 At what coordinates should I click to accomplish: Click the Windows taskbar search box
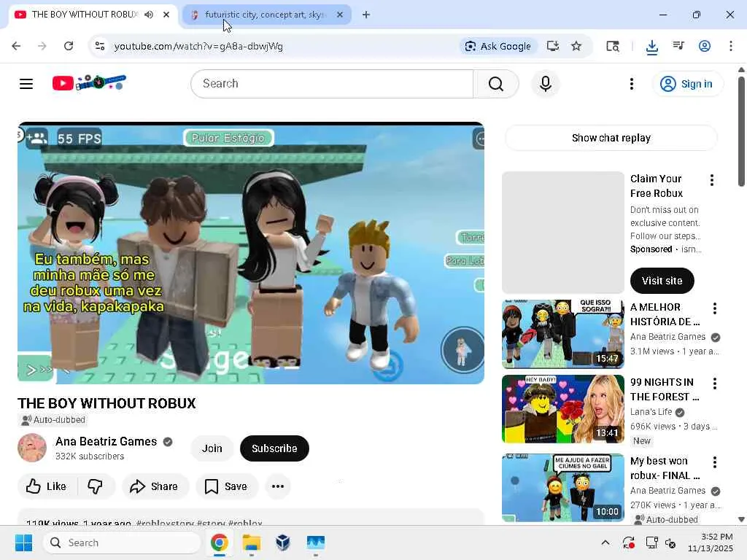[x=122, y=542]
